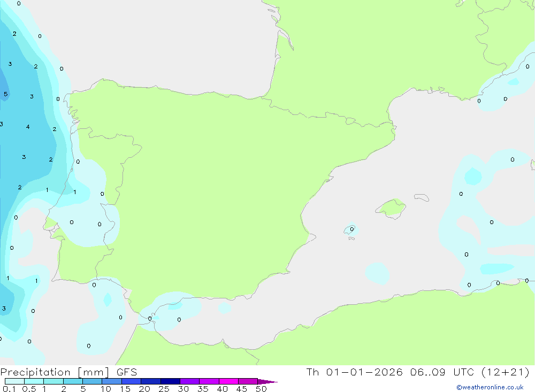Click the "Precipitation [mm]" title text
This screenshot has height=392, width=535.
tap(55, 372)
